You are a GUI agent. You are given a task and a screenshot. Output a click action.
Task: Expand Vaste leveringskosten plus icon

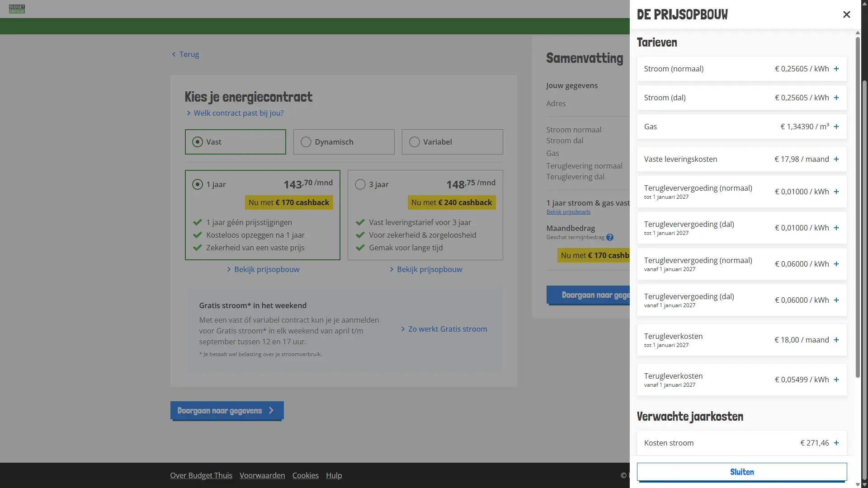coord(836,159)
